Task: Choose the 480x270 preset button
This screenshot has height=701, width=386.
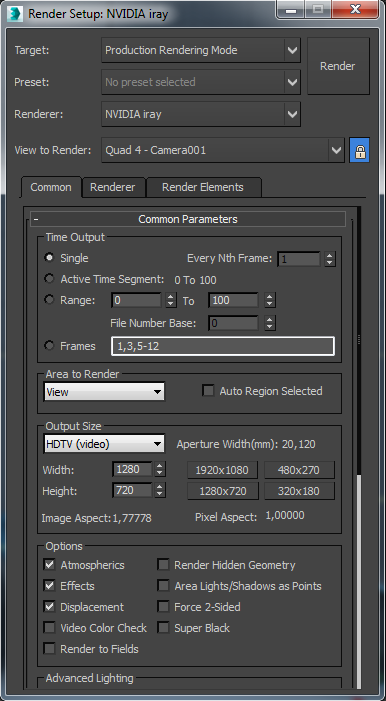Action: [299, 470]
